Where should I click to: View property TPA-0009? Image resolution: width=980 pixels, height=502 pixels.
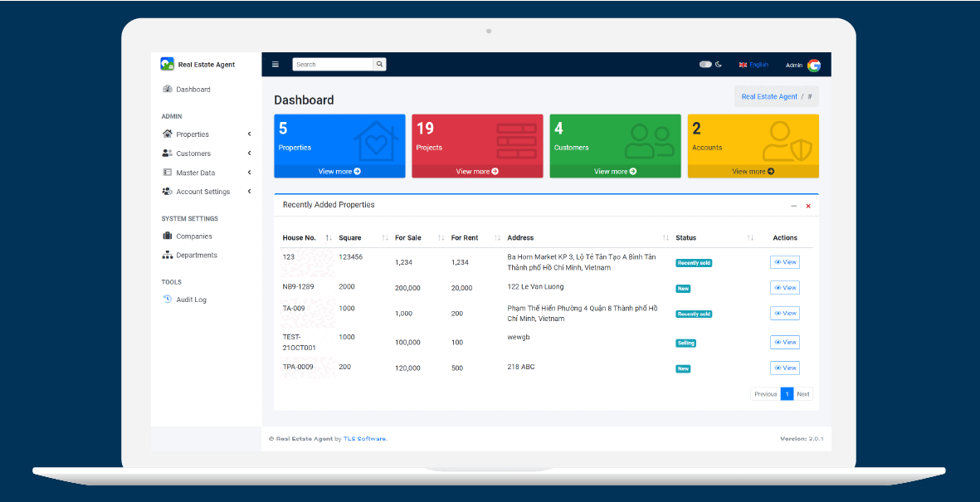pyautogui.click(x=785, y=368)
